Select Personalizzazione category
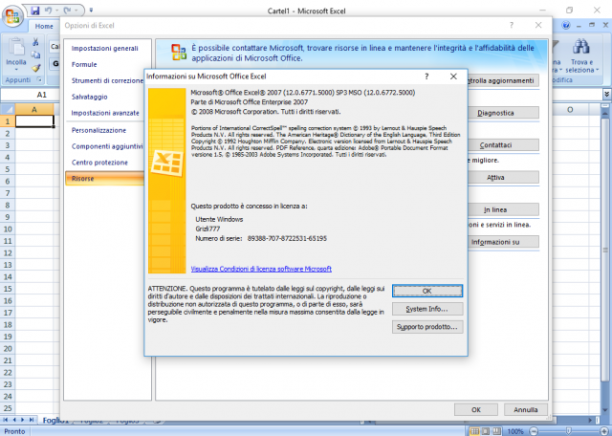612x436 pixels. point(99,130)
